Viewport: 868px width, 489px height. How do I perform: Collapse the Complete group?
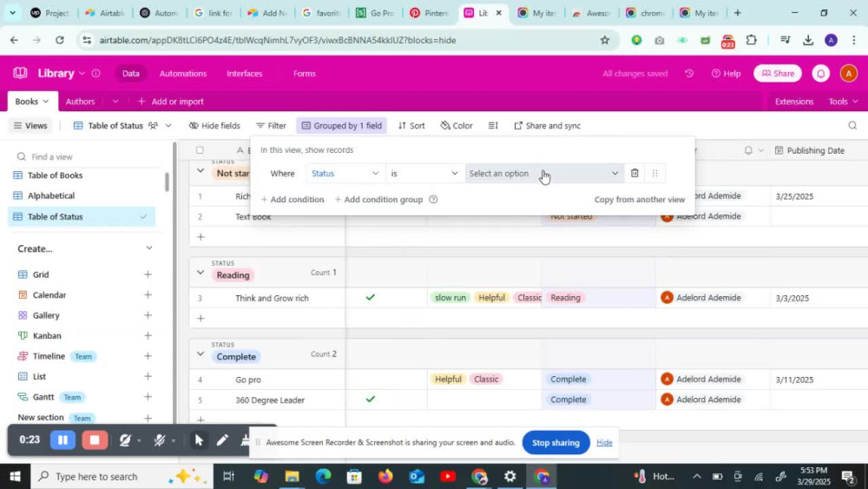[x=201, y=354]
